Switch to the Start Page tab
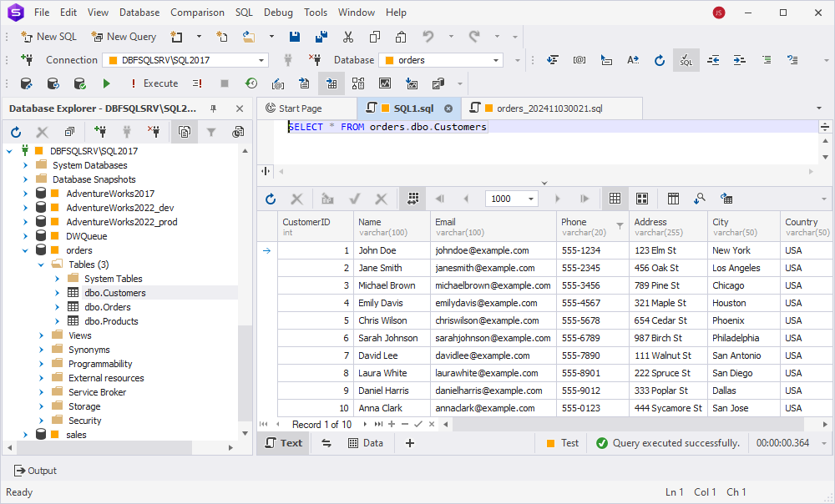The height and width of the screenshot is (504, 835). (301, 108)
